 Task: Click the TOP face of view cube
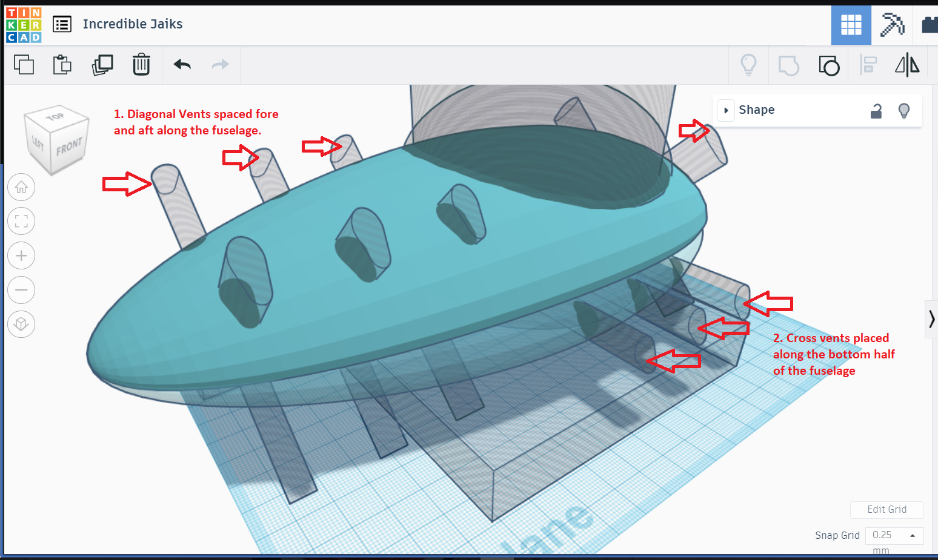coord(55,116)
